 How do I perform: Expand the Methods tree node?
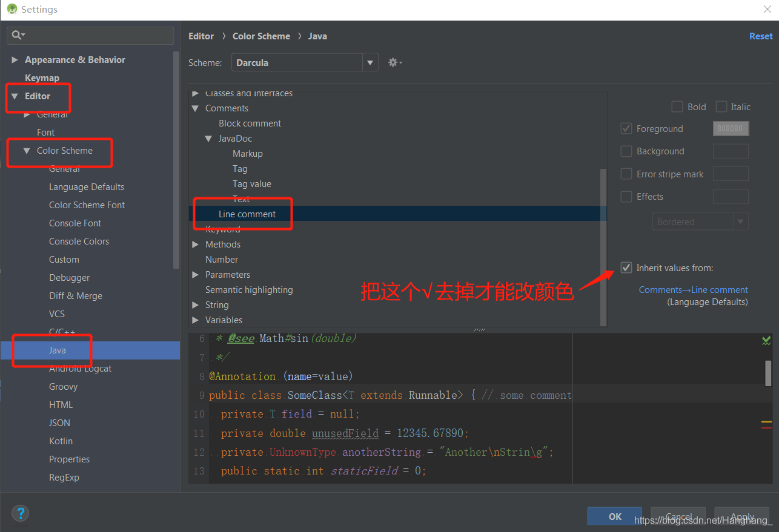(195, 245)
